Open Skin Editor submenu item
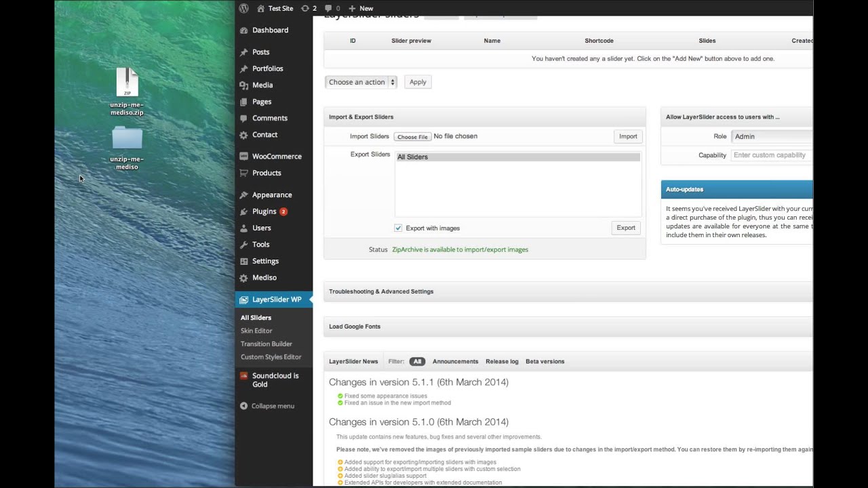This screenshot has width=868, height=488. pos(256,331)
